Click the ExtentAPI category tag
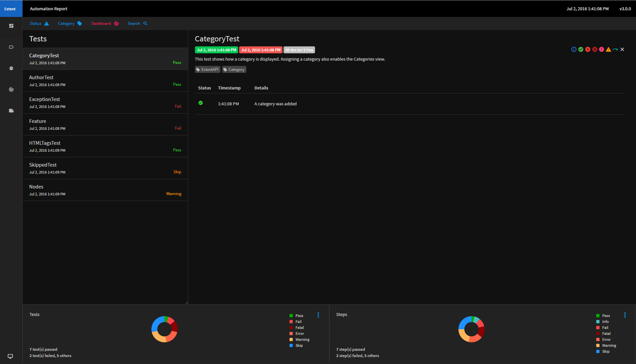This screenshot has height=364, width=636. pos(208,70)
